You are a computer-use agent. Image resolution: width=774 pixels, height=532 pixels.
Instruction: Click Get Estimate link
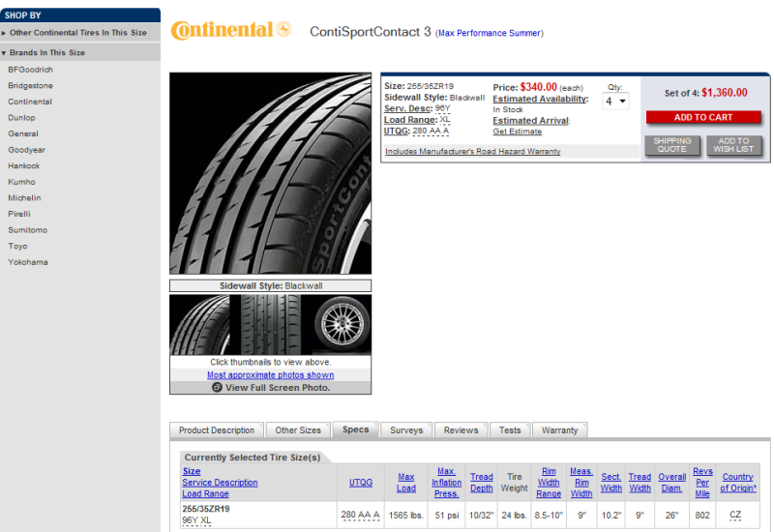(x=517, y=132)
